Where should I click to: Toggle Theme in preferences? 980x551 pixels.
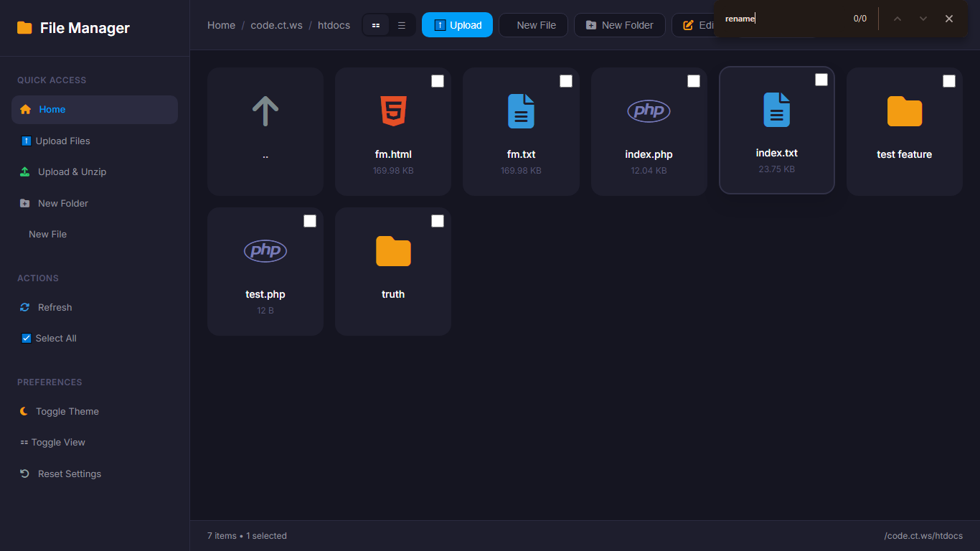pos(67,411)
